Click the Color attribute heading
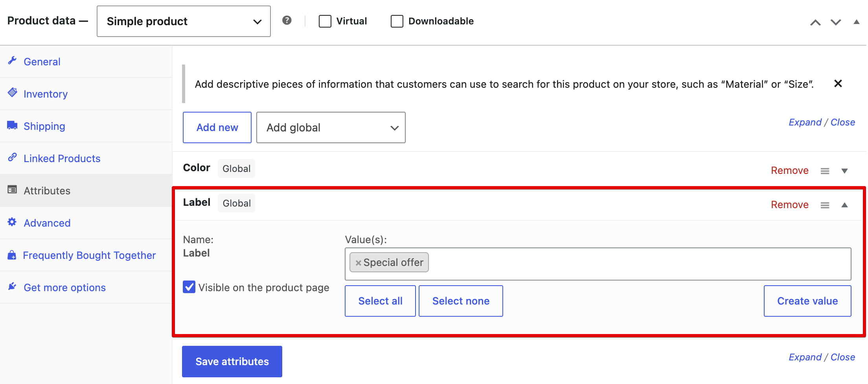Image resolution: width=868 pixels, height=384 pixels. click(x=197, y=168)
